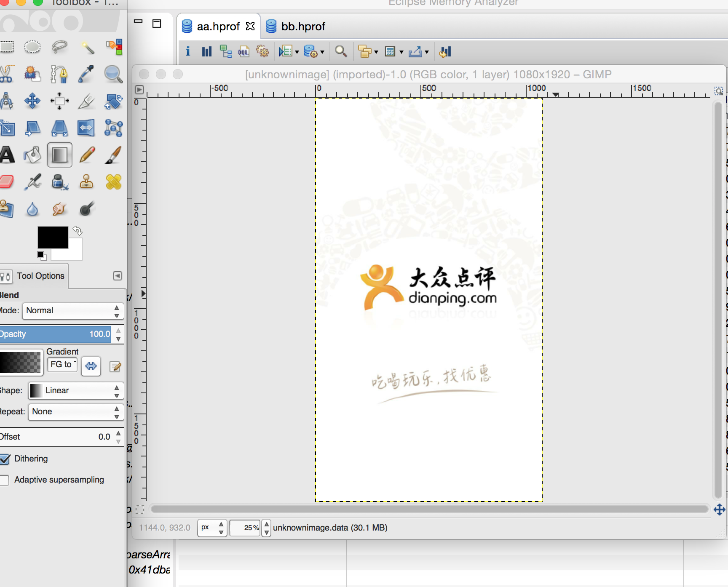Select the Bucket Fill tool
This screenshot has height=587, width=728.
(32, 155)
